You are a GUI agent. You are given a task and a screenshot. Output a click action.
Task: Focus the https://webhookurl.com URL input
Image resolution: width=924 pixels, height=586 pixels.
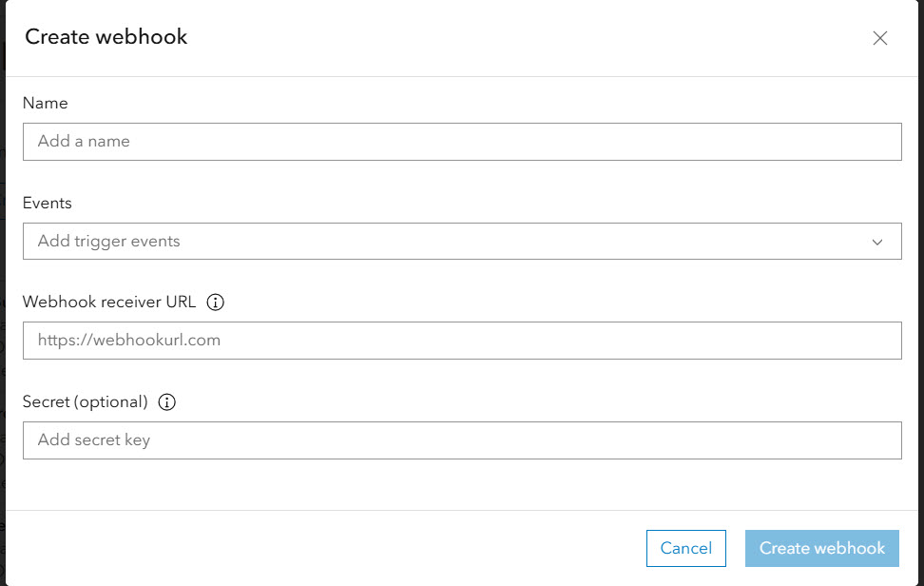462,340
